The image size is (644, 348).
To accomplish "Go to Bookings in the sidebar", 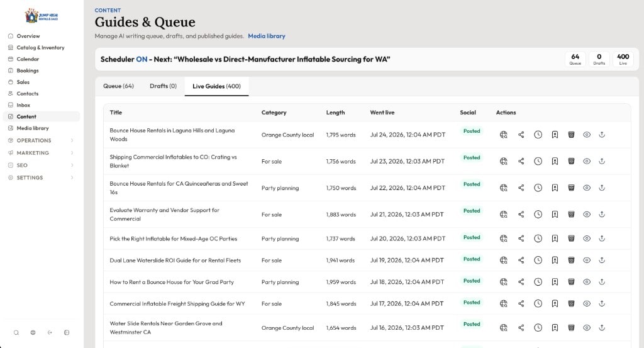I will click(x=41, y=70).
